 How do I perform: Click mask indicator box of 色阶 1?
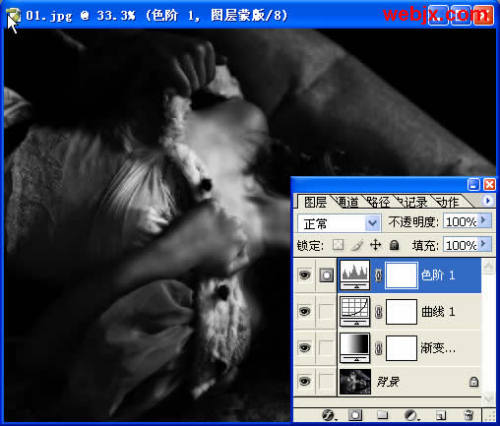point(326,275)
